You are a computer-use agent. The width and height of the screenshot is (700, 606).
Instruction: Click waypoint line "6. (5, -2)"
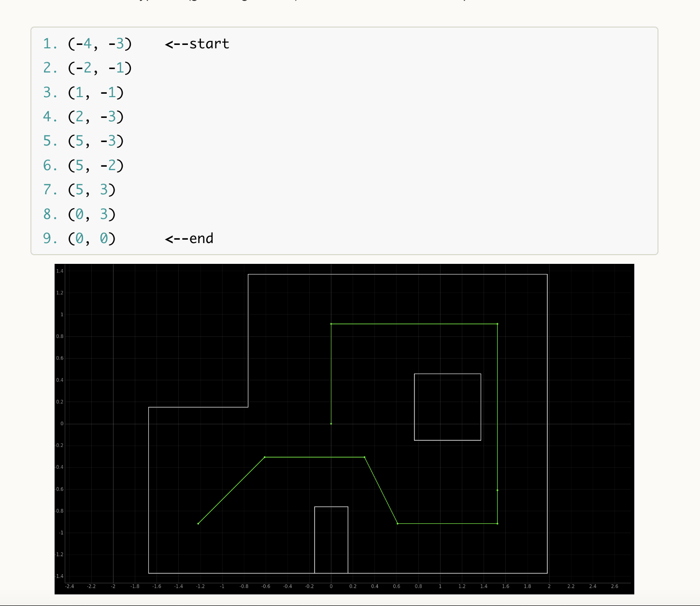pyautogui.click(x=83, y=166)
